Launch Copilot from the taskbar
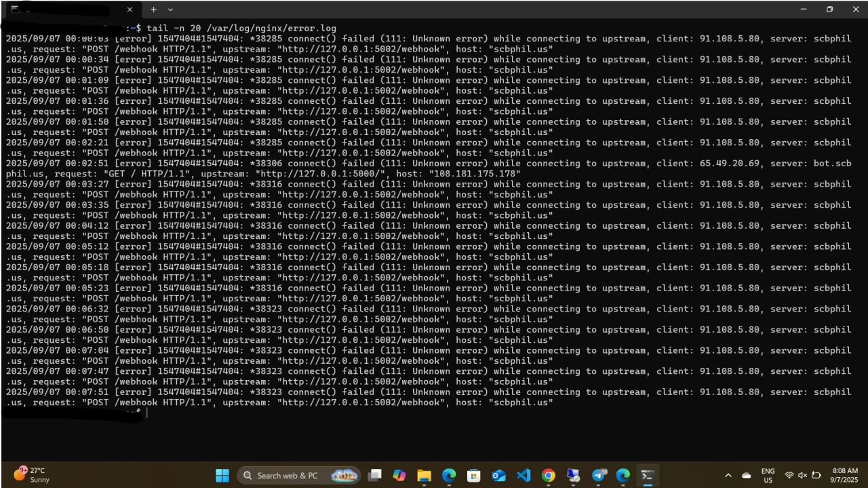The height and width of the screenshot is (488, 868). (399, 475)
